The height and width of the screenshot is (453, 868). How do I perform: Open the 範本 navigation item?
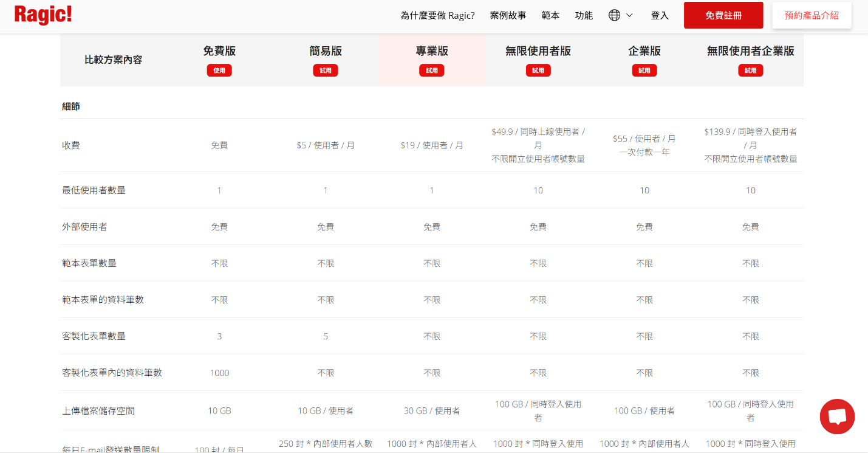pos(550,15)
